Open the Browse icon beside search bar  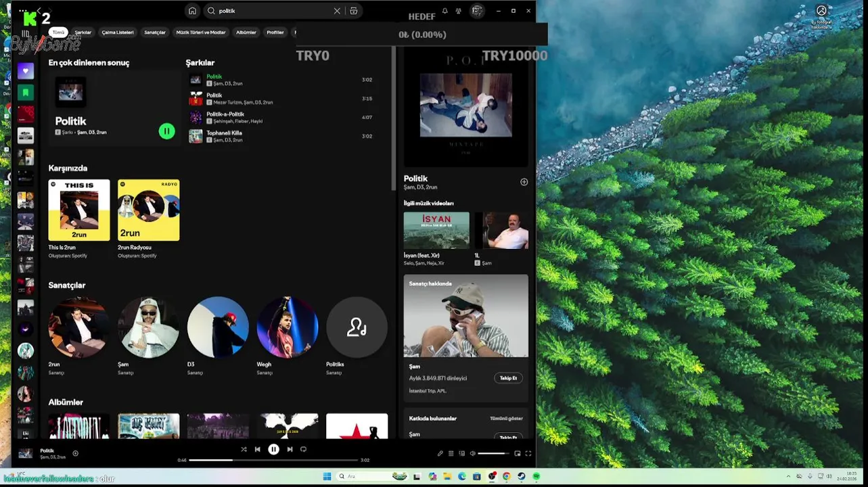coord(353,11)
